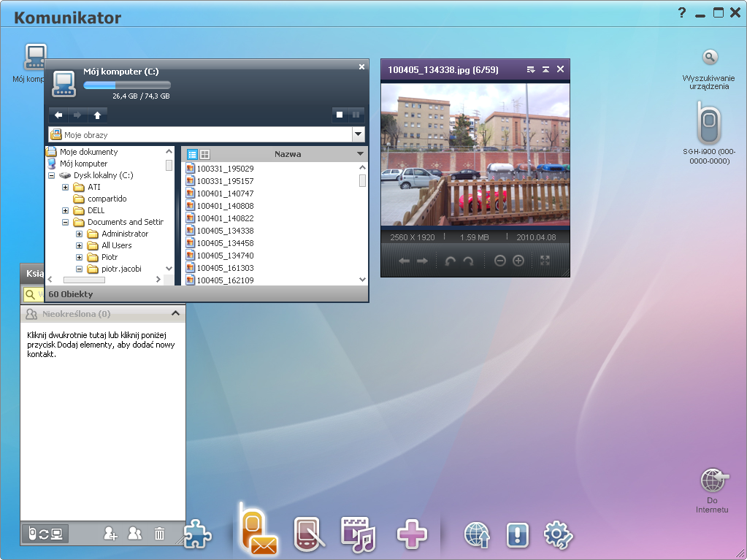Open image viewer options menu icon

click(x=531, y=69)
